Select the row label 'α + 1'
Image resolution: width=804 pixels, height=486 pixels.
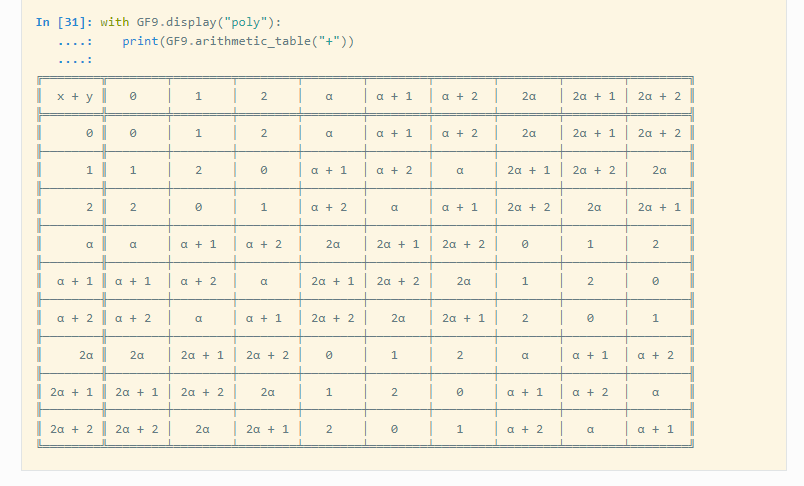pos(75,281)
